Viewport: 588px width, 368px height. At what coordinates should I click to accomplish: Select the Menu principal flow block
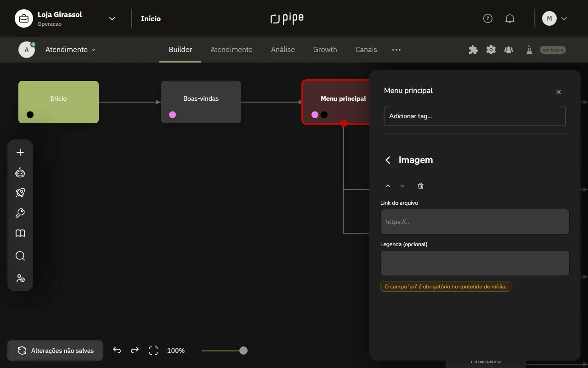pos(336,102)
